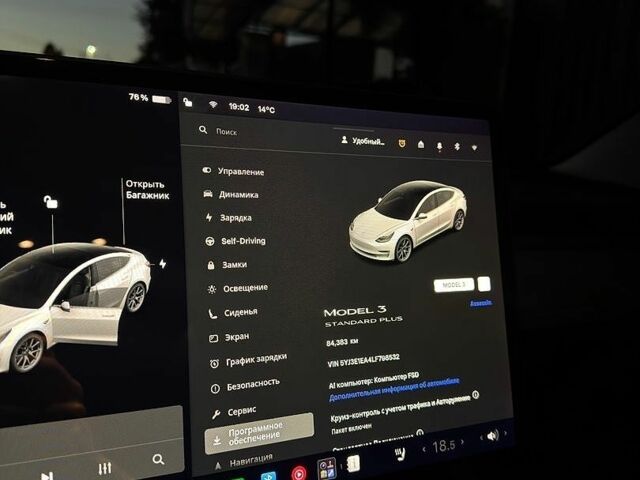
Task: Decrease temperature with left arrow by 18.5
Action: click(424, 449)
